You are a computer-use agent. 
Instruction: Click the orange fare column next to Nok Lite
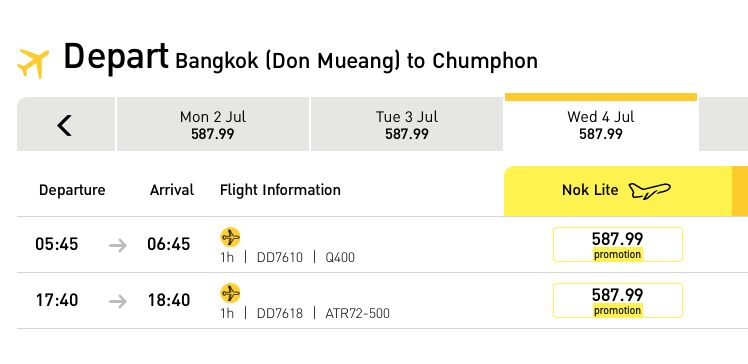click(740, 191)
